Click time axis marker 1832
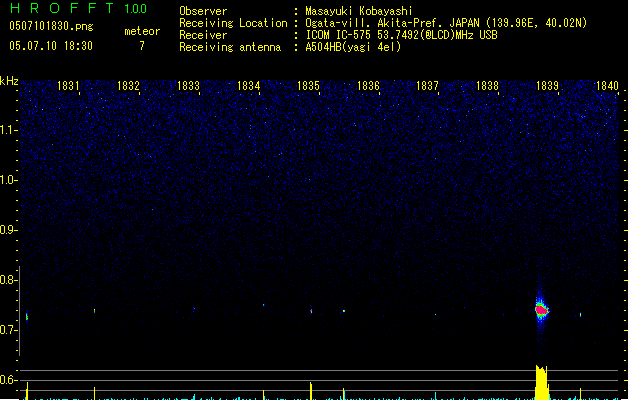Screen dimensions: 629x400 tap(128, 86)
